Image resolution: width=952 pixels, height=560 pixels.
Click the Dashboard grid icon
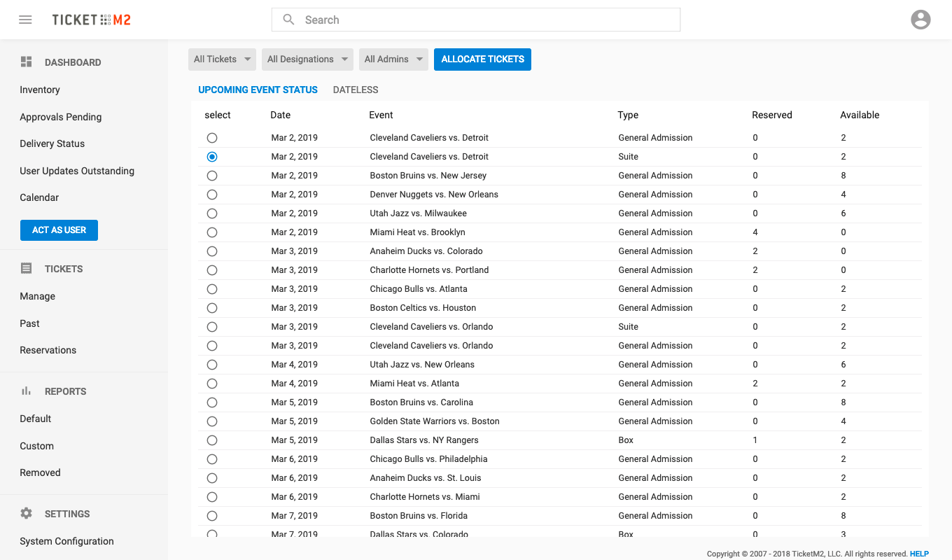click(27, 62)
